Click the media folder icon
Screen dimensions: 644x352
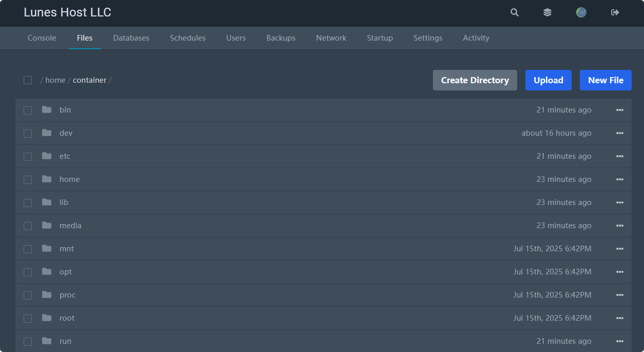point(47,225)
